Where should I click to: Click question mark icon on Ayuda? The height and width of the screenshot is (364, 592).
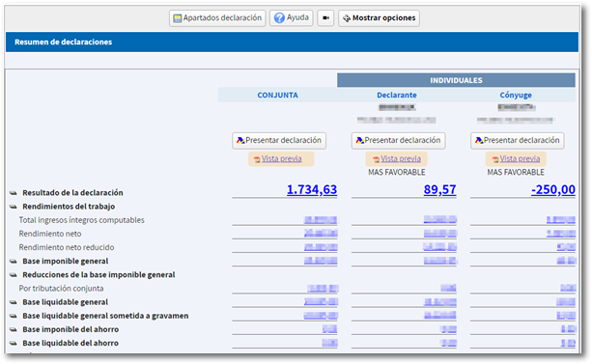click(279, 17)
